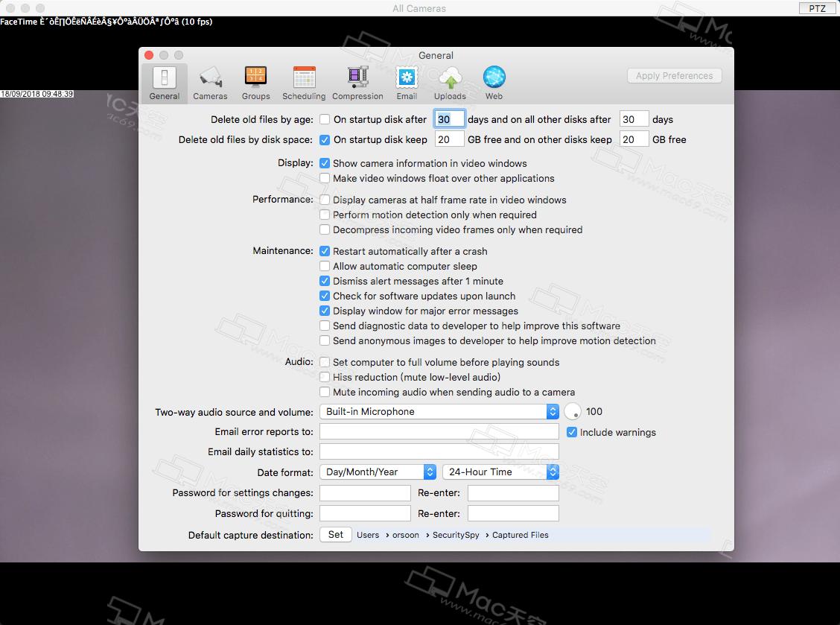Select the Groups settings icon
840x625 pixels.
255,80
